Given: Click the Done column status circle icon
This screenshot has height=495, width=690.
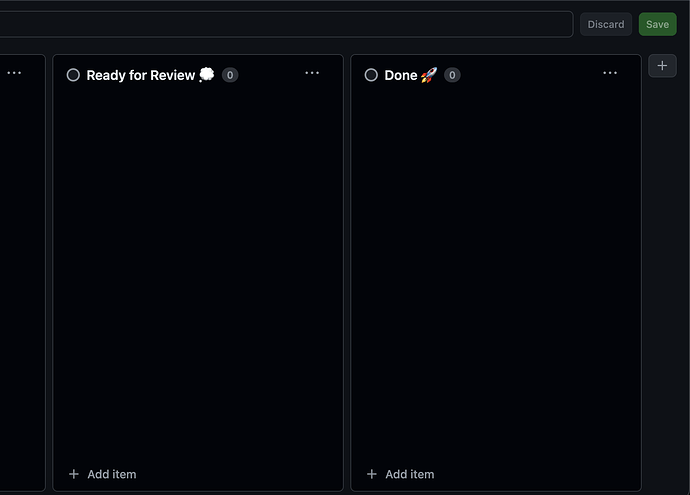Looking at the screenshot, I should point(371,75).
